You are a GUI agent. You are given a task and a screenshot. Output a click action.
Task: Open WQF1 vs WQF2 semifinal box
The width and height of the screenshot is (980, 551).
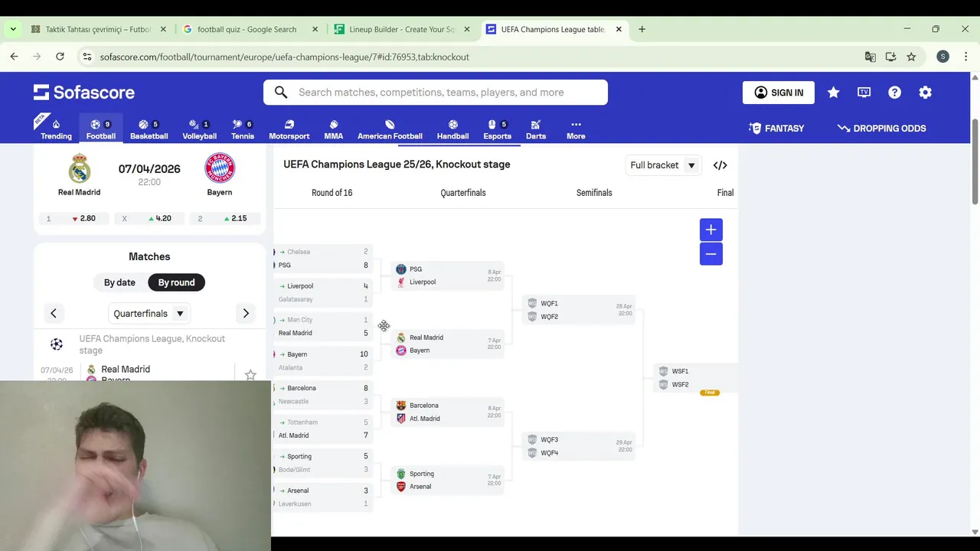click(579, 310)
